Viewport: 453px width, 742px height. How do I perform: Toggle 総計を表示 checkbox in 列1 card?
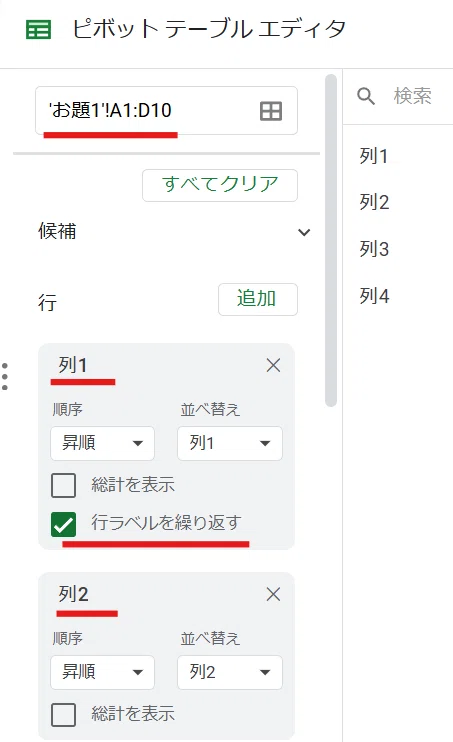coord(63,485)
